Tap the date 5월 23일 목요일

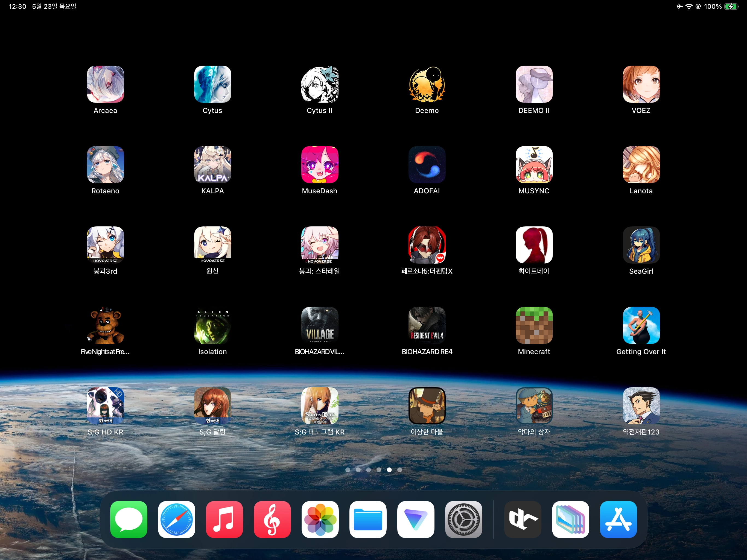coord(54,6)
